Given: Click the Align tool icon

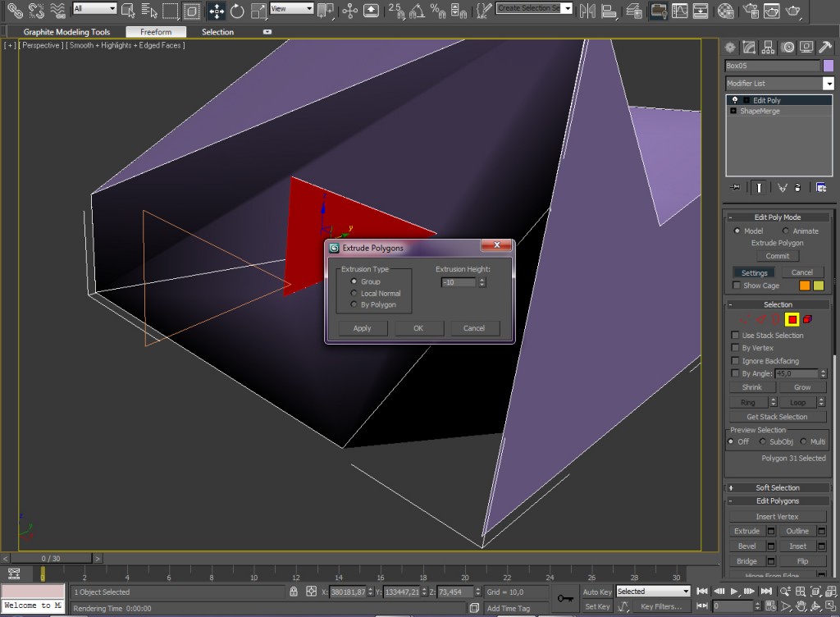Looking at the screenshot, I should (609, 10).
